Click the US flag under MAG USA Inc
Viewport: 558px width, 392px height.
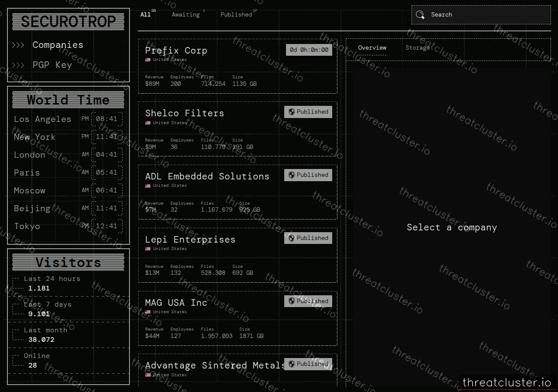(148, 312)
